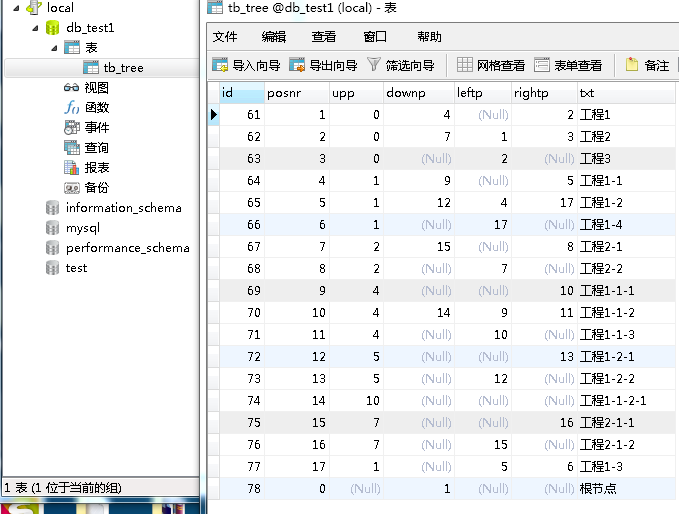Click the 函数 function fx icon

72,107
